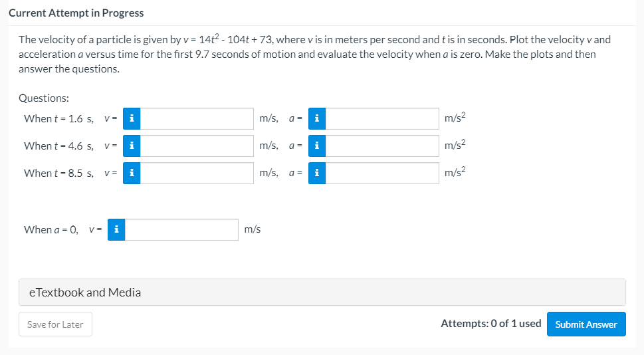Screen dimensions: 644x355
Task: Focus acceleration input field for t = 1.6 s
Action: pos(382,119)
